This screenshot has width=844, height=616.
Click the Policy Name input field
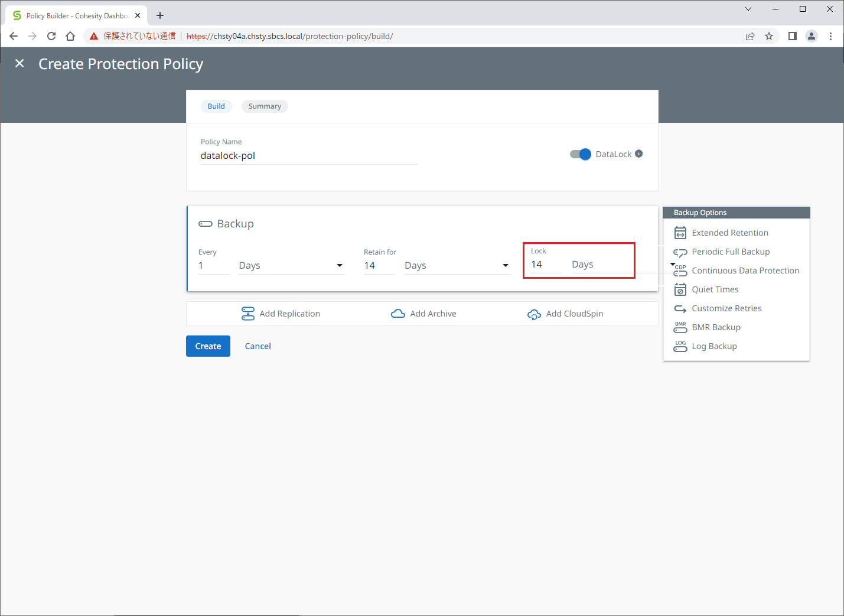[308, 156]
